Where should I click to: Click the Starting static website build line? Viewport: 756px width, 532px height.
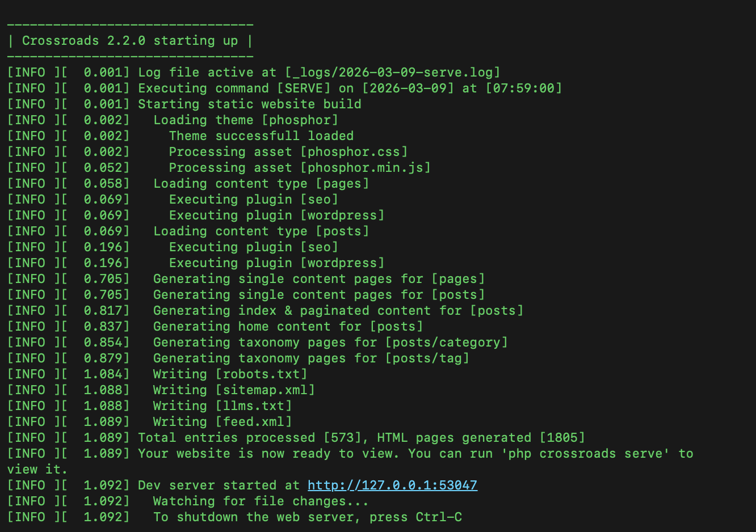pyautogui.click(x=250, y=104)
